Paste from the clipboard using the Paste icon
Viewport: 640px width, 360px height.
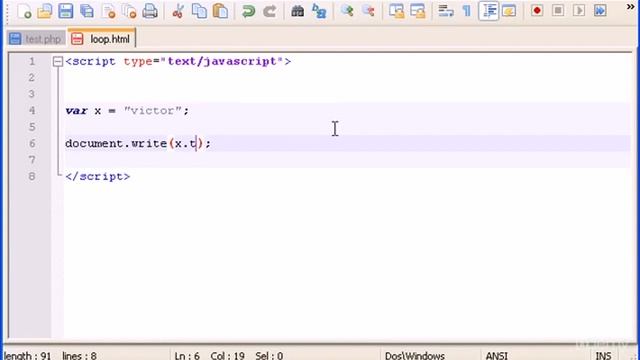point(220,11)
